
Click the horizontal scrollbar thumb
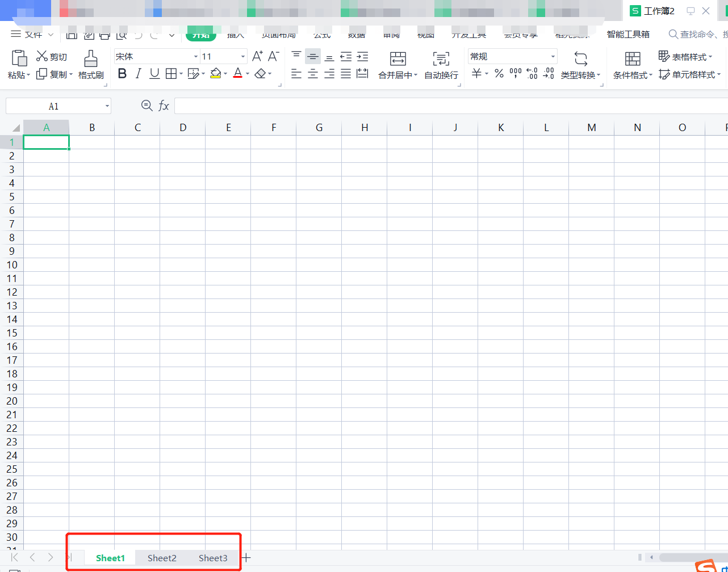point(693,558)
